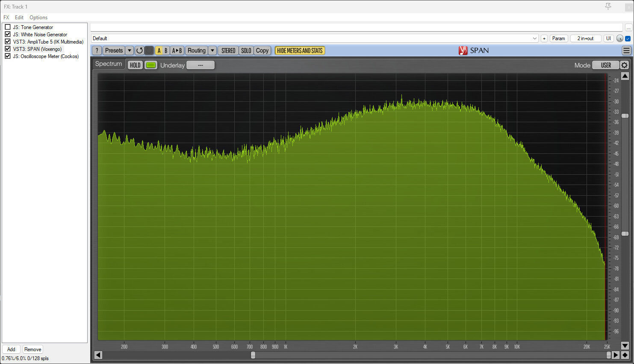This screenshot has width=634, height=364.
Task: Click the UI button
Action: pos(608,38)
